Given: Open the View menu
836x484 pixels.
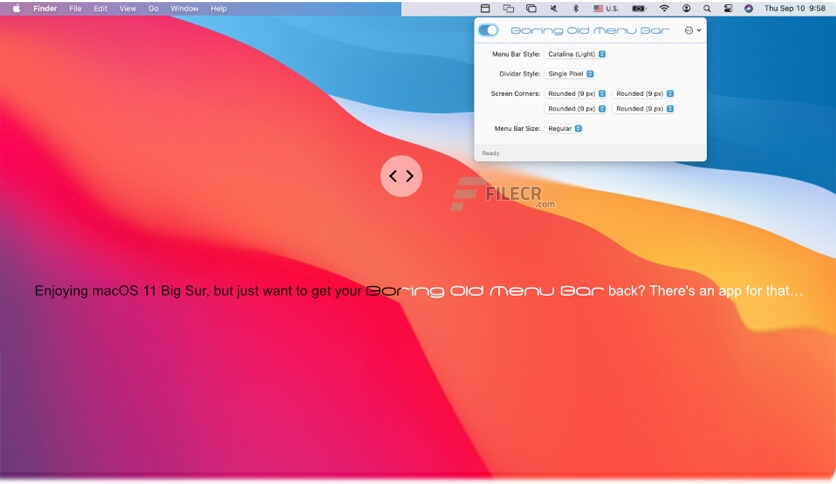Looking at the screenshot, I should pos(127,9).
